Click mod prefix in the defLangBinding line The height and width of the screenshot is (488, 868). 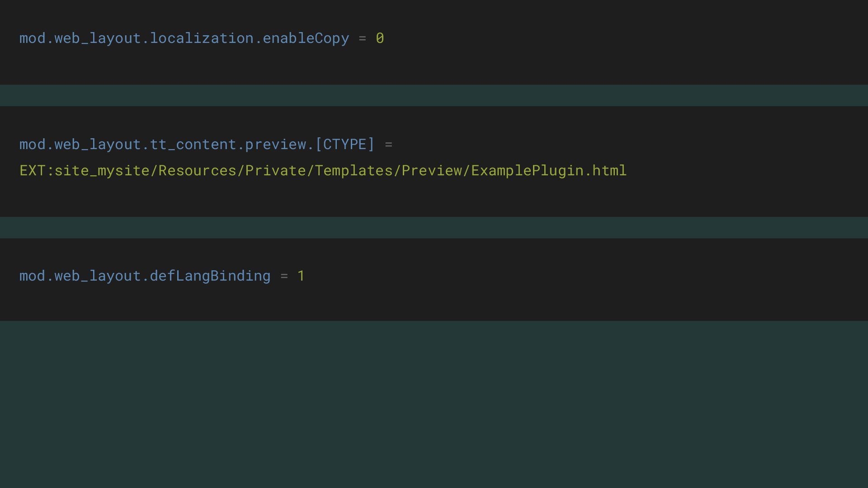coord(32,276)
